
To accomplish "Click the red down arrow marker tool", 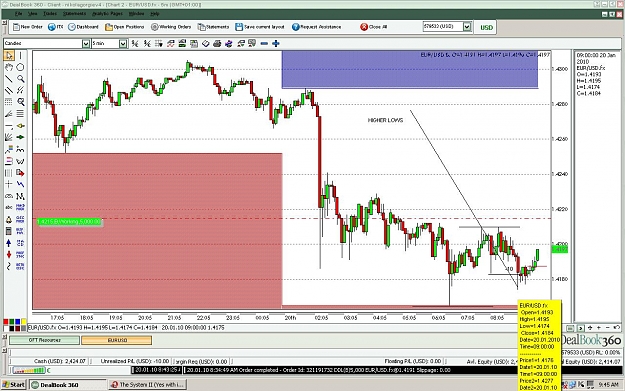I will tap(9, 254).
